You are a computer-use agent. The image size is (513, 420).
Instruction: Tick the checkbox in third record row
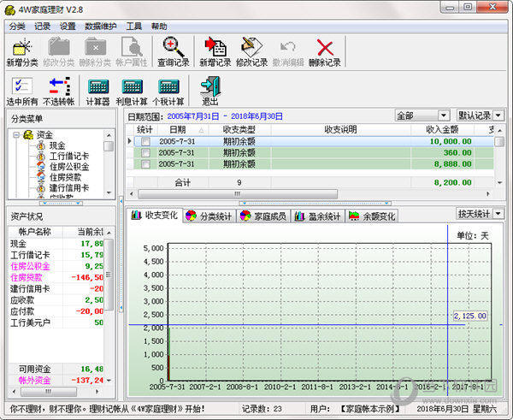pos(145,164)
